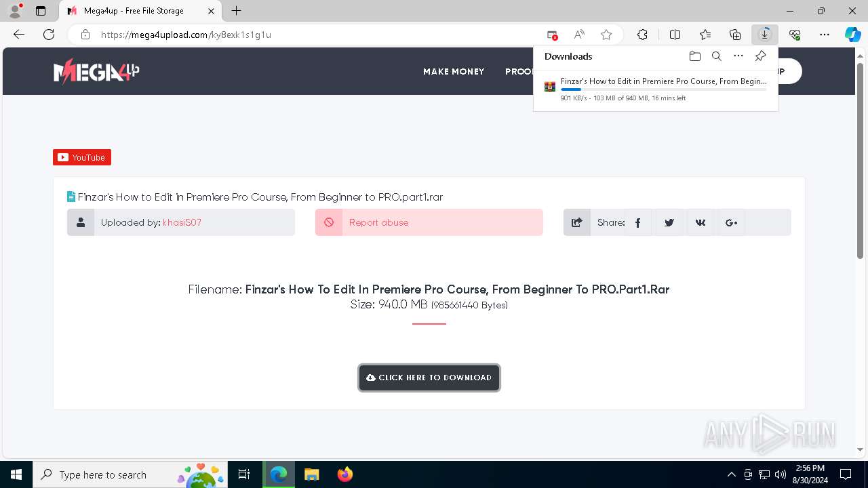The height and width of the screenshot is (488, 868).
Task: Share the file on Twitter
Action: 669,222
